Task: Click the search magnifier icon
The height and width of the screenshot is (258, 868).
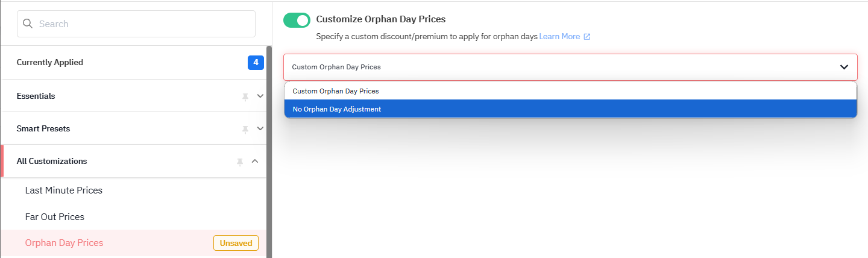Action: click(x=27, y=24)
